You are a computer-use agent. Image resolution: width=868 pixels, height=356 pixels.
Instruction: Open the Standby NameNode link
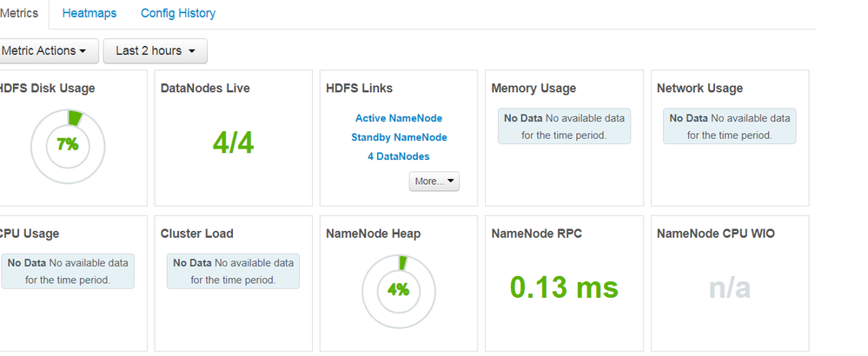(399, 137)
